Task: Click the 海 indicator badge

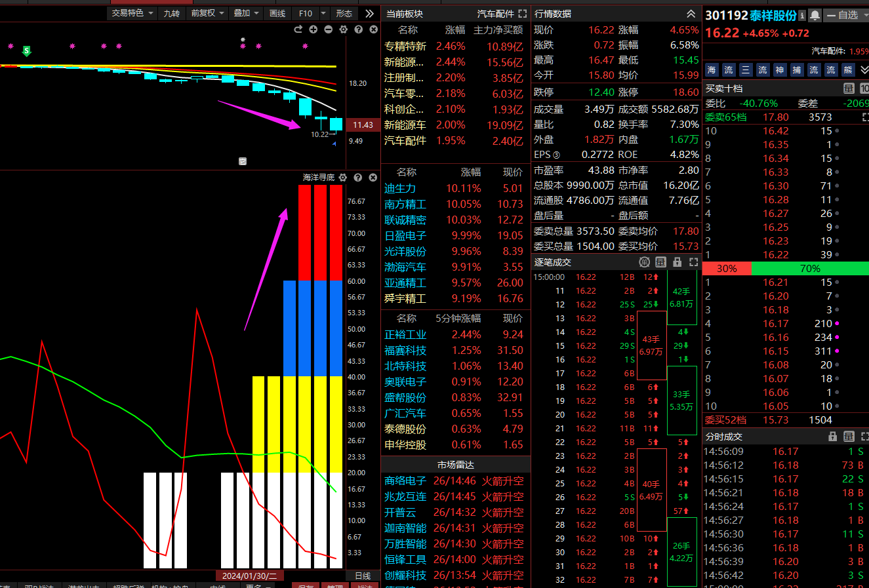Action: 712,69
